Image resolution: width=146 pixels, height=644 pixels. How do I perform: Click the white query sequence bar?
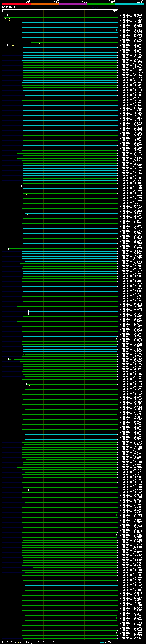tap(60, 9)
